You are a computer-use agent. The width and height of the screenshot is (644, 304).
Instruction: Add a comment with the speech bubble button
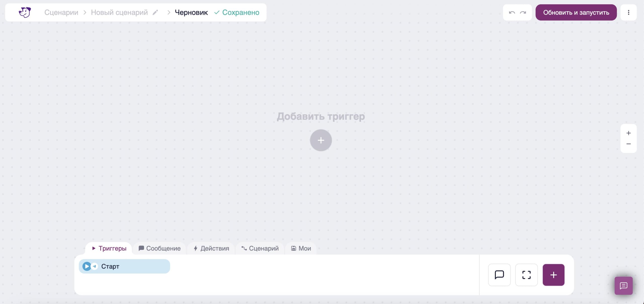pos(499,275)
